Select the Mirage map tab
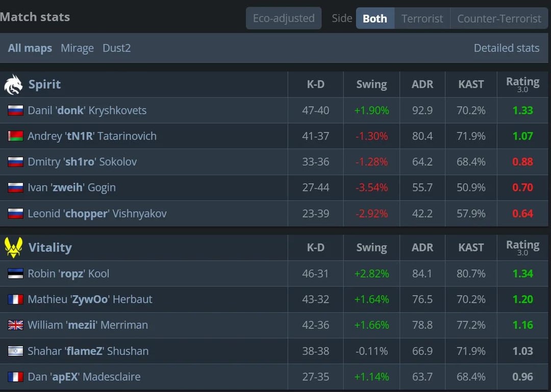Image resolution: width=551 pixels, height=392 pixels. pos(77,48)
